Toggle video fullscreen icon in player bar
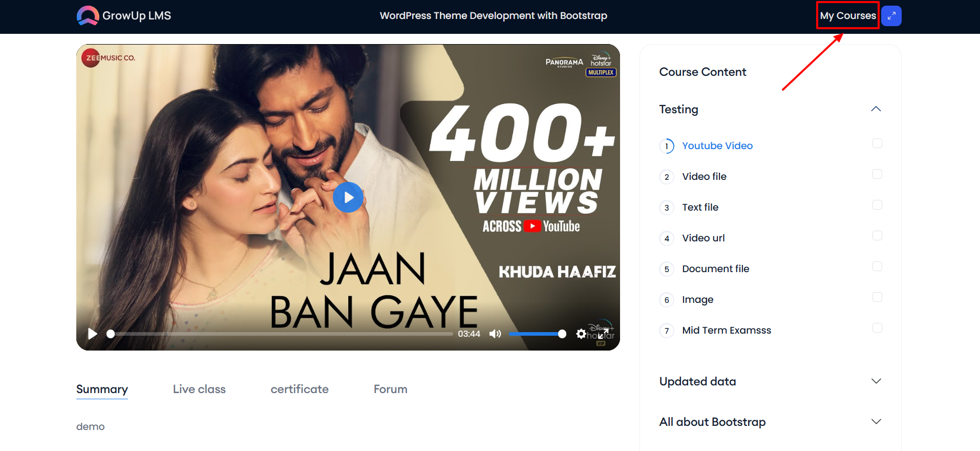 coord(603,334)
